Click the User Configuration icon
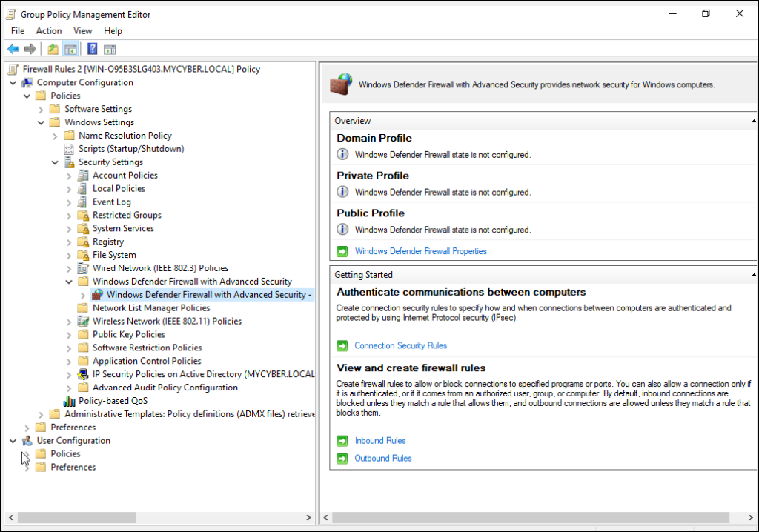Screen dimensions: 759x532 (x=27, y=441)
